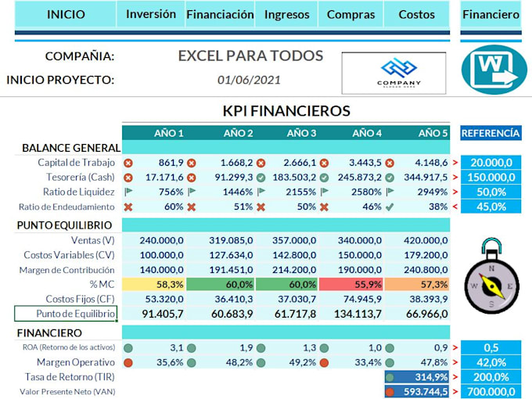Click green flag icon beside Liquidez 2155%
The height and width of the screenshot is (399, 532).
pos(261,192)
